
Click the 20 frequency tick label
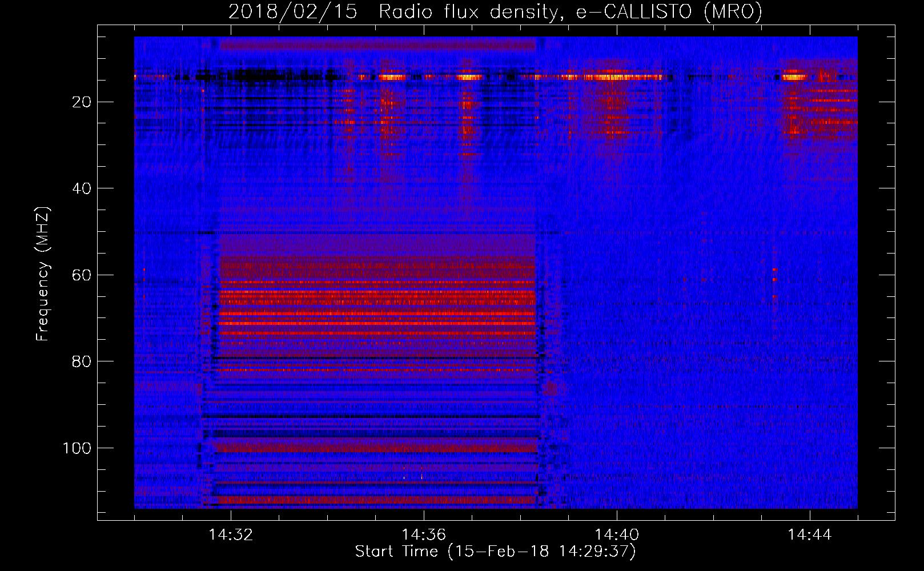pos(82,102)
